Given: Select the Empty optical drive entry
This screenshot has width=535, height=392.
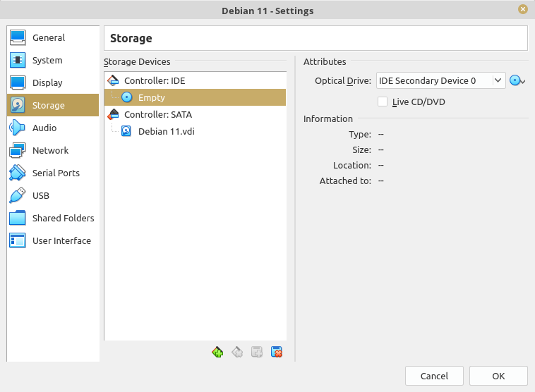Looking at the screenshot, I should click(196, 97).
